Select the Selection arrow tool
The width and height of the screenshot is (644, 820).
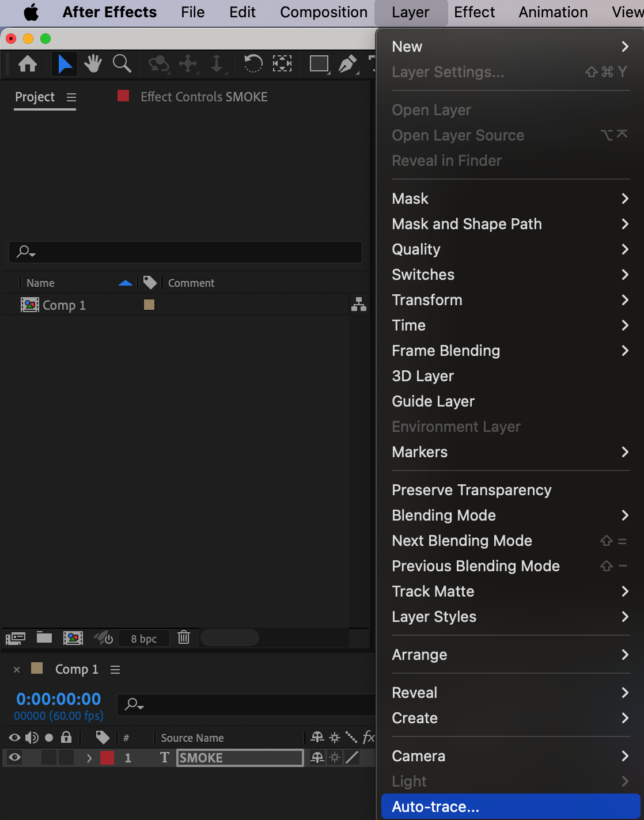click(x=65, y=63)
